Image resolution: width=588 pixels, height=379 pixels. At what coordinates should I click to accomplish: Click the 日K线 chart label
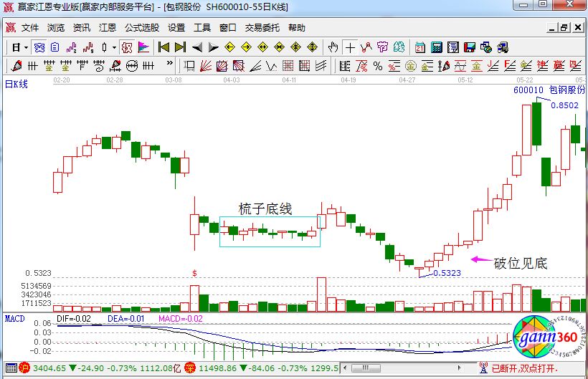tap(16, 85)
